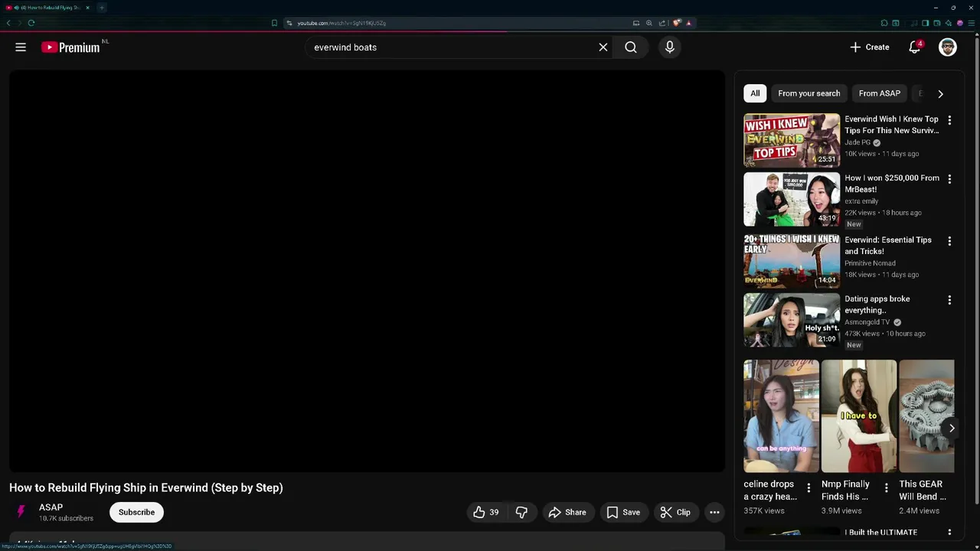Open 20+ Things I Wish I Knew thumbnail
Viewport: 980px width, 551px height.
click(792, 261)
